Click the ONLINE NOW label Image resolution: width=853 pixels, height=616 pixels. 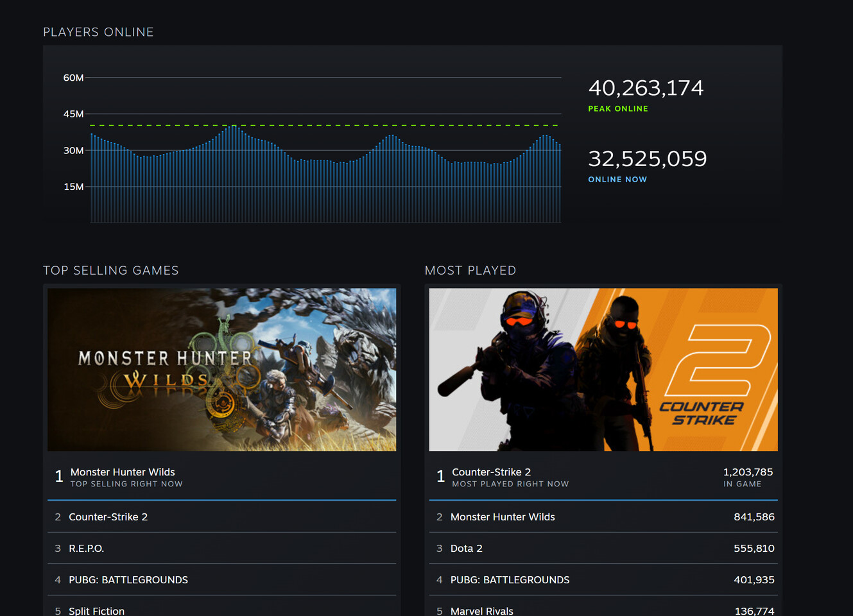[617, 180]
